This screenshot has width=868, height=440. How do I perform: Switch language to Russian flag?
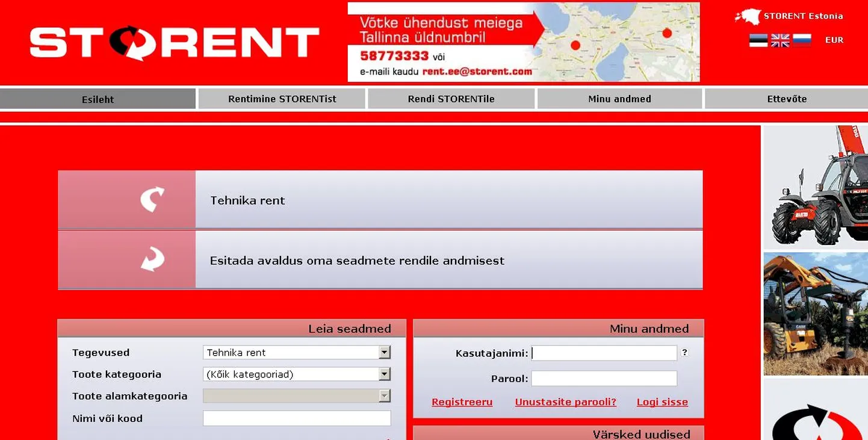click(802, 40)
